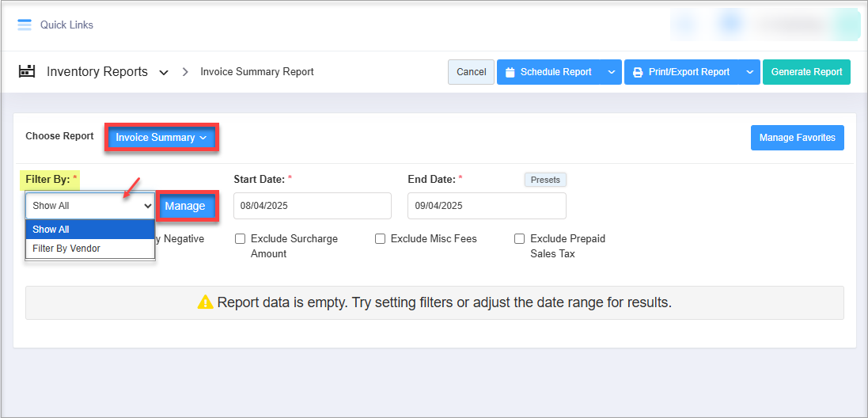Open the Quick Links hamburger menu icon
The width and height of the screenshot is (868, 418).
(25, 25)
